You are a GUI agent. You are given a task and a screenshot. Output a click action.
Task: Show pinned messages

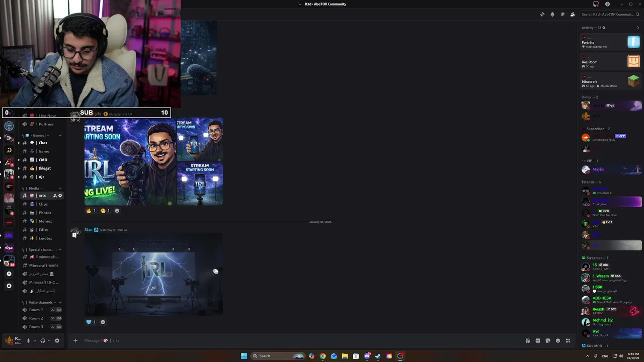pos(562,14)
